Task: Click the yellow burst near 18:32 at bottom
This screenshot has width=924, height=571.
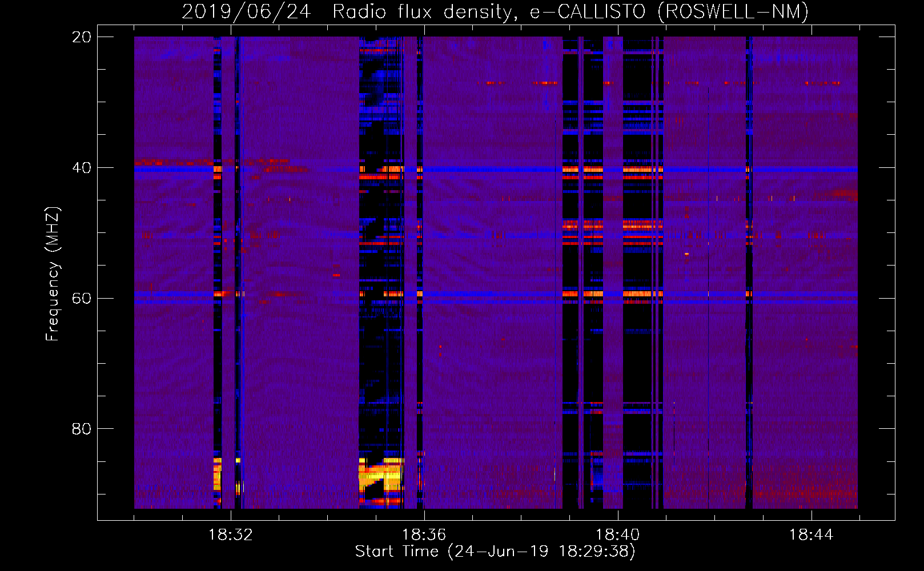Action: (x=218, y=475)
